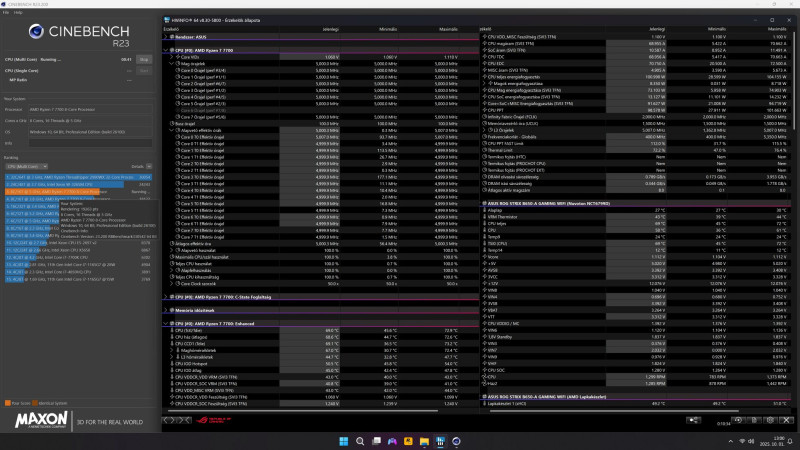Select the orange running Ryzen 7 7700 ranking bar
The height and width of the screenshot is (450, 800).
click(52, 192)
